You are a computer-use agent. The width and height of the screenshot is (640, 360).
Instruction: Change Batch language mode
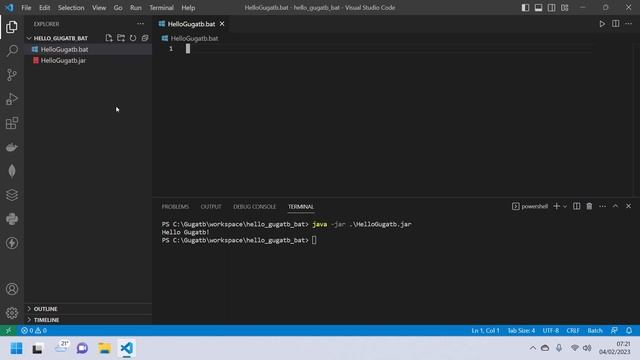click(x=595, y=330)
